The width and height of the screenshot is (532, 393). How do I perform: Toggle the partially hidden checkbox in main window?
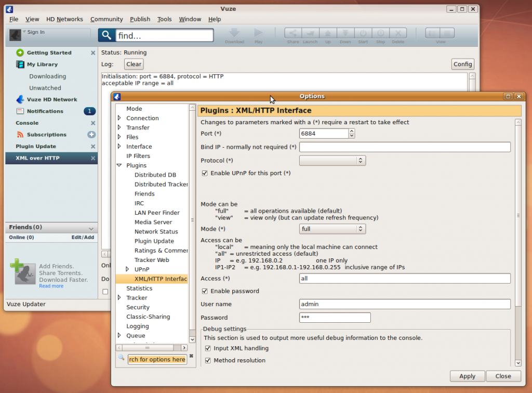[x=105, y=292]
